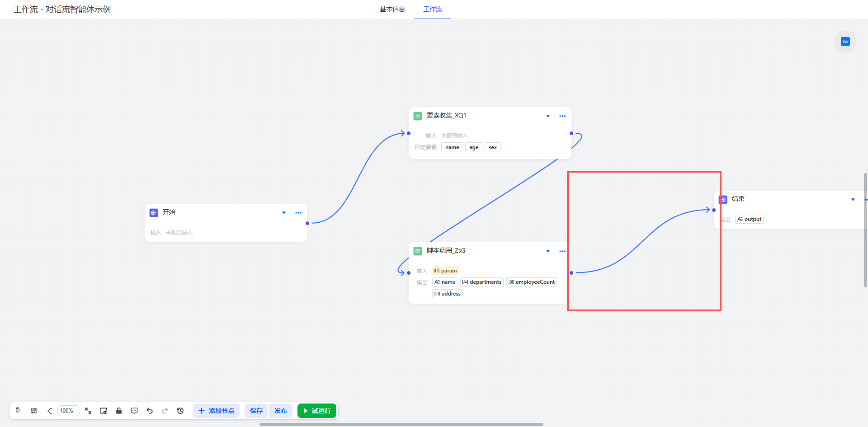Screen dimensions: 868x427
Task: Click the fit-to-screen expand arrows icon
Action: tap(88, 411)
